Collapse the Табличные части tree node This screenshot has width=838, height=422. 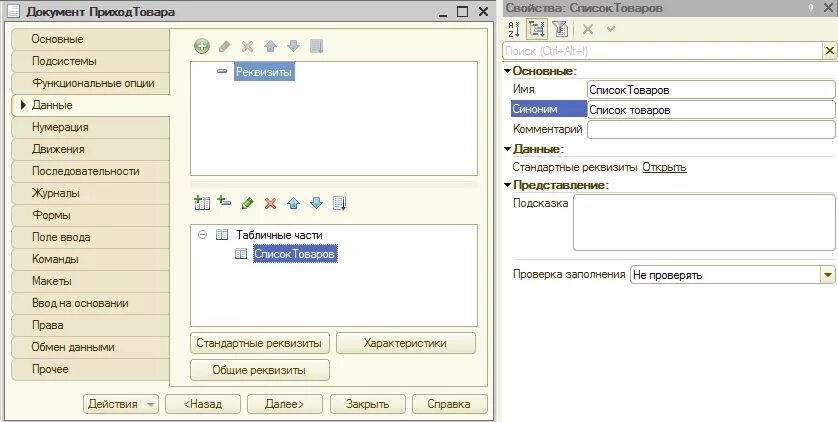pyautogui.click(x=202, y=234)
